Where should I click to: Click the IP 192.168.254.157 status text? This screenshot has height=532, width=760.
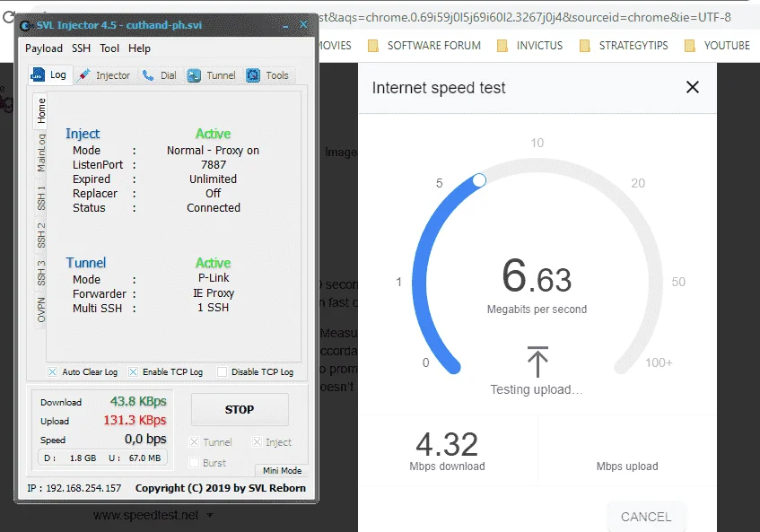pyautogui.click(x=74, y=488)
